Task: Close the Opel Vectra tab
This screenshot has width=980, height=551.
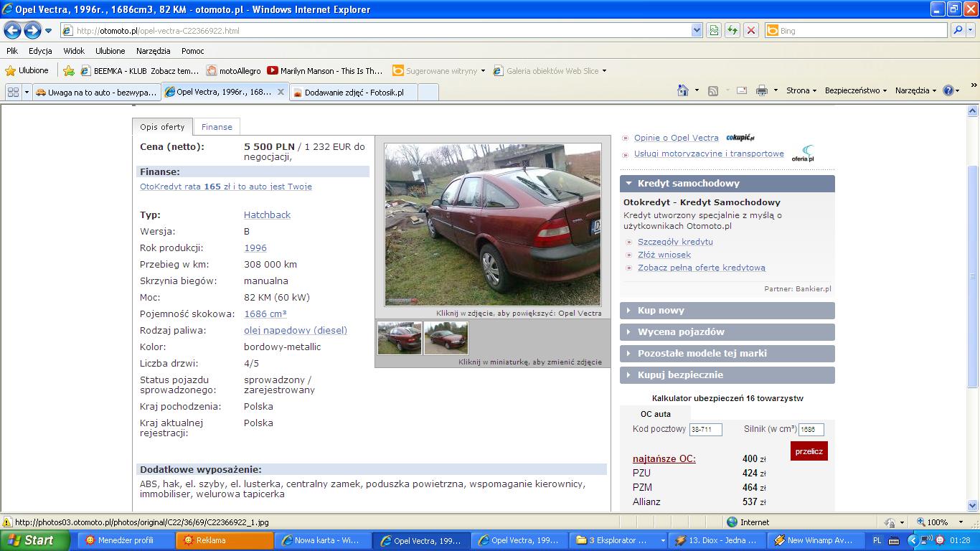Action: (281, 92)
